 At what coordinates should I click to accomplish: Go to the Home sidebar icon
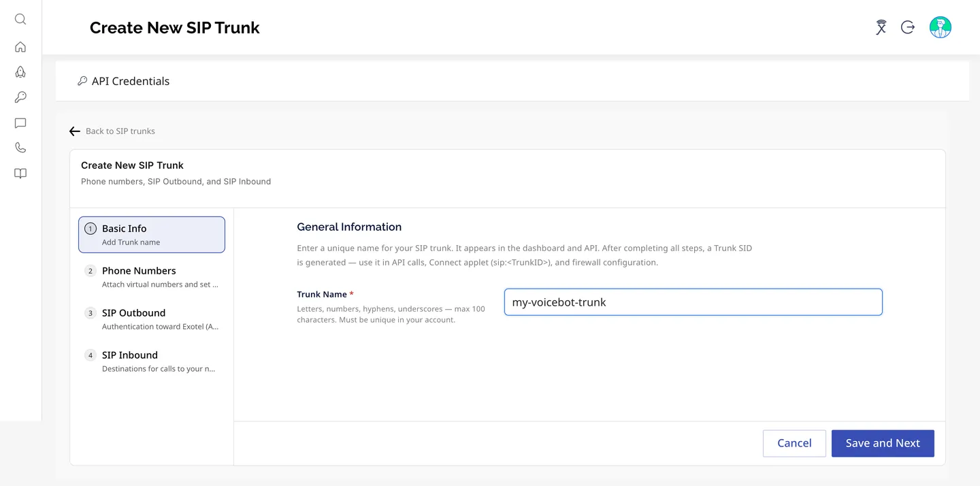click(20, 47)
